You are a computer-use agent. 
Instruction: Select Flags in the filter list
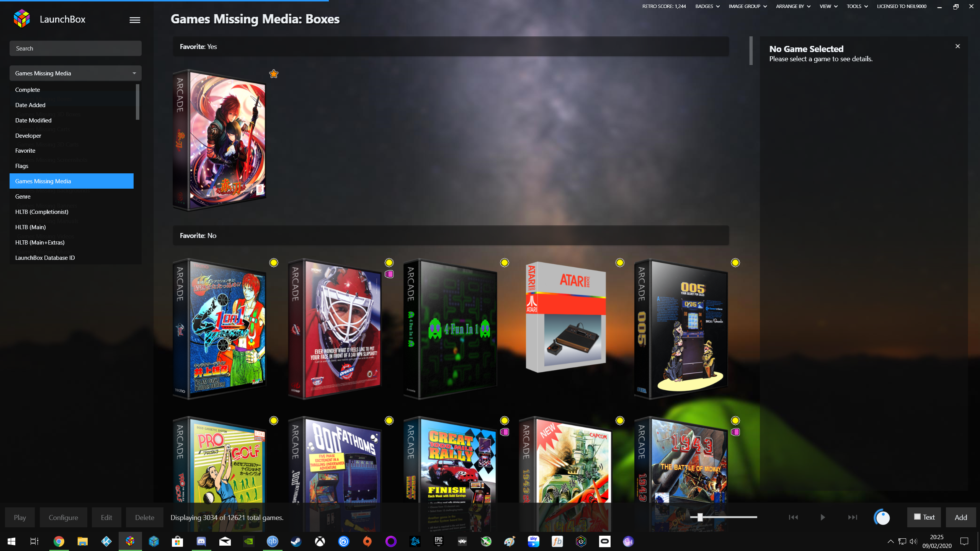[72, 166]
